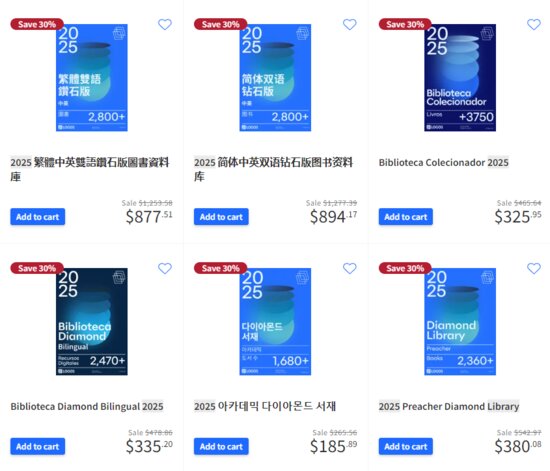Open the Biblioteca Diamond 2,470+ cover
Viewport: 550px width, 471px height.
click(92, 322)
